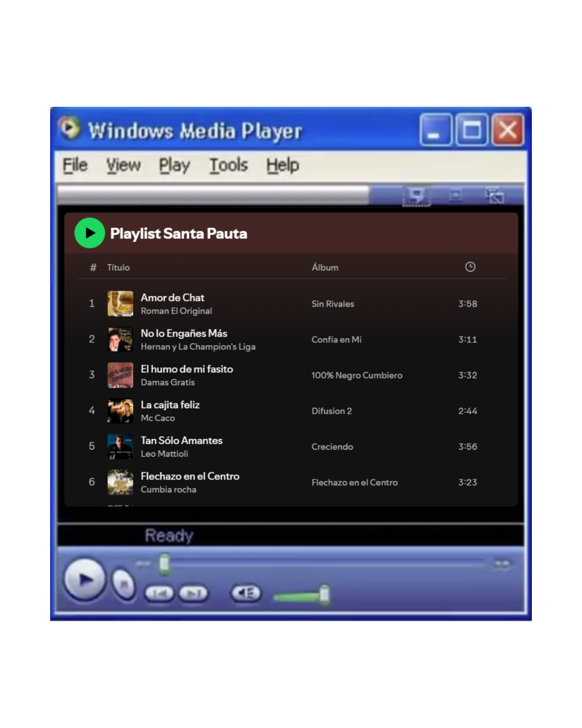Open the album Sin Rivales
582x728 pixels.
click(333, 304)
